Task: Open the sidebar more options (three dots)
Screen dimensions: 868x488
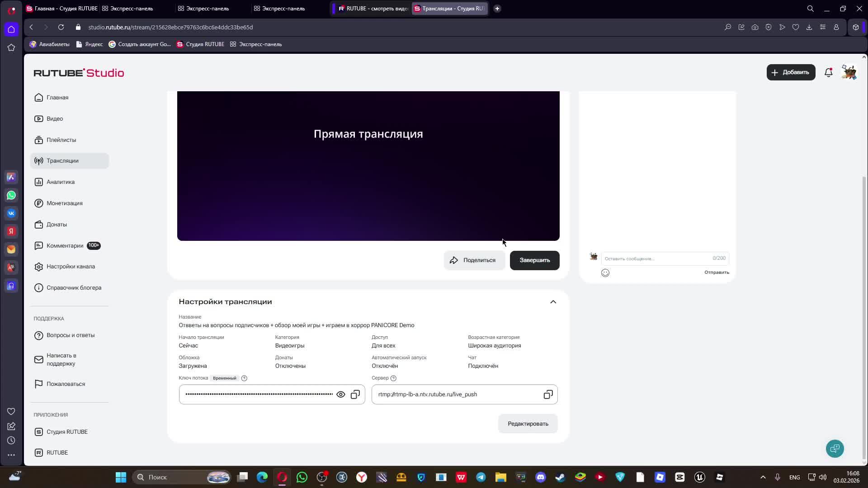Action: (11, 455)
